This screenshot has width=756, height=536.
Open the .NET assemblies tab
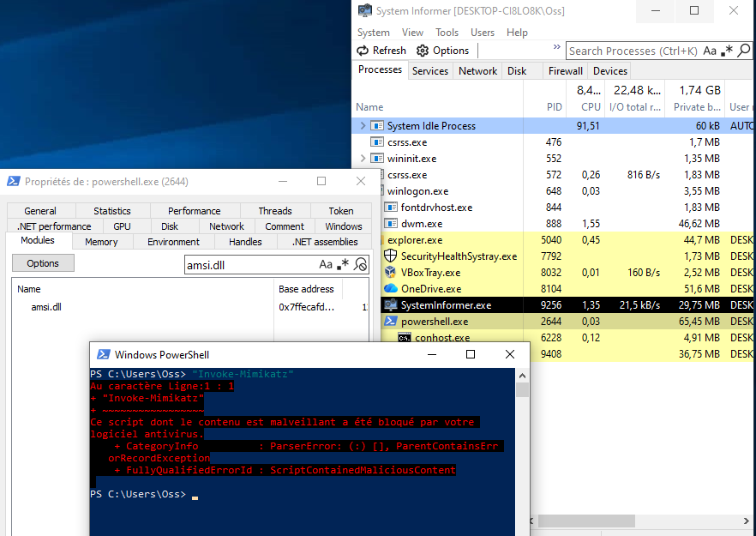tap(325, 242)
